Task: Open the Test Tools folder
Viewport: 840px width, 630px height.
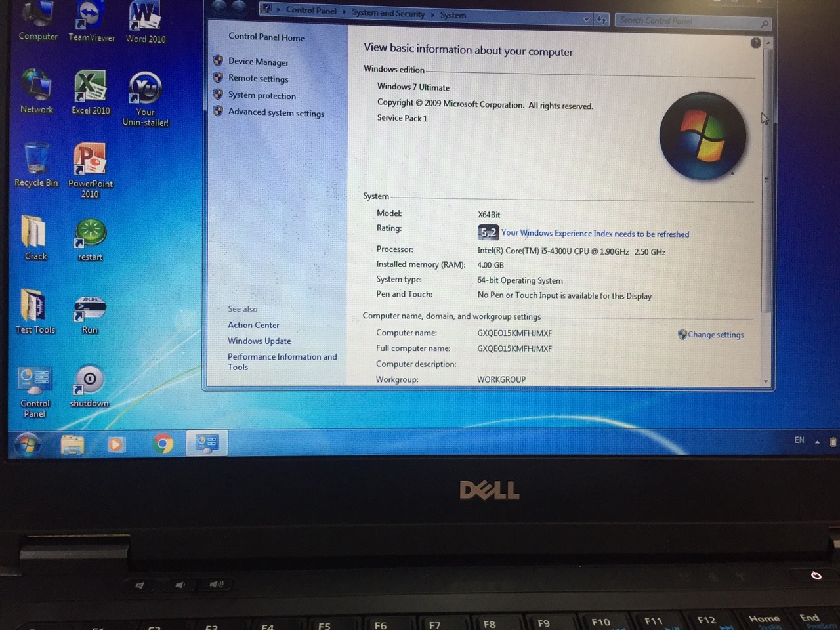Action: click(35, 311)
